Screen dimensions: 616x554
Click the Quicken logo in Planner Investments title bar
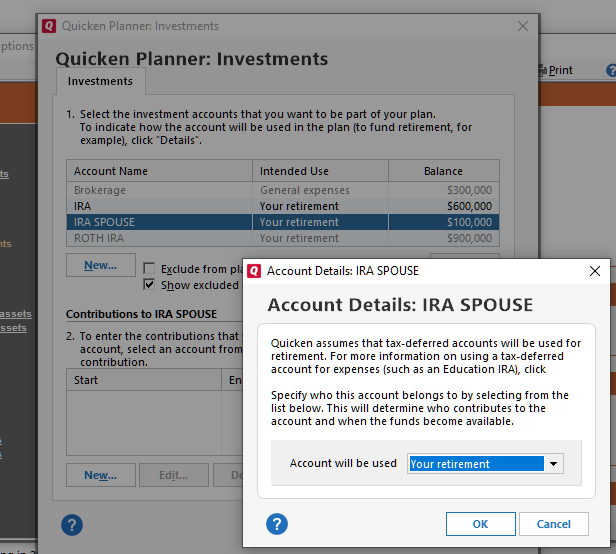(x=49, y=26)
